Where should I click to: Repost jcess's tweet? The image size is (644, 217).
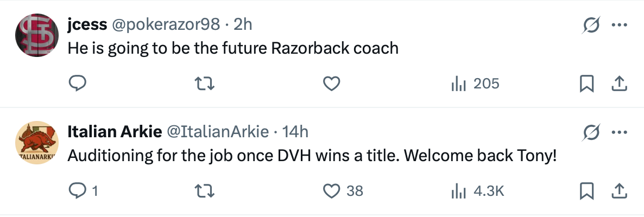coord(205,84)
